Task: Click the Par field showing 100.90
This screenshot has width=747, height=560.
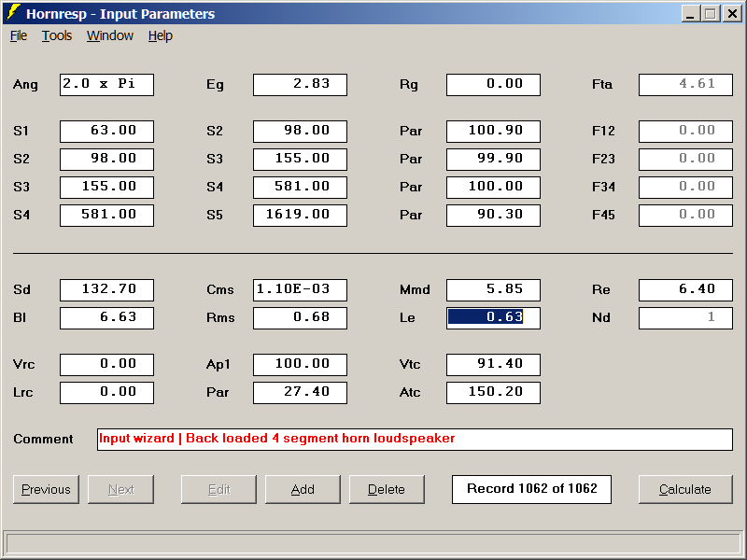Action: pos(493,132)
